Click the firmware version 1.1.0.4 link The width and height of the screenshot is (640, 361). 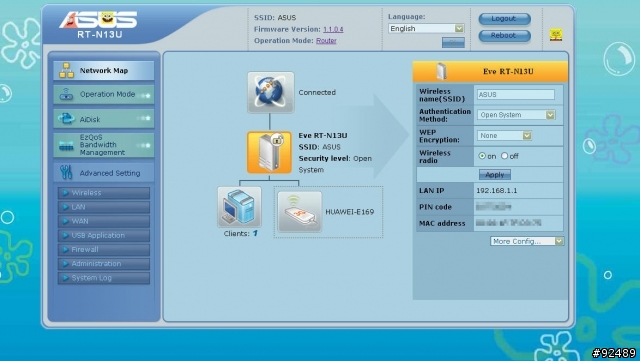click(333, 29)
